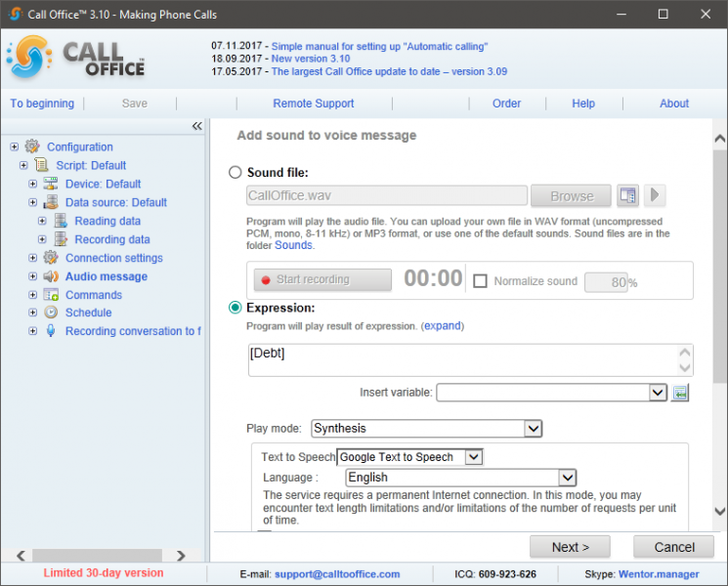Select Commands in the tree
The image size is (728, 586).
(94, 295)
